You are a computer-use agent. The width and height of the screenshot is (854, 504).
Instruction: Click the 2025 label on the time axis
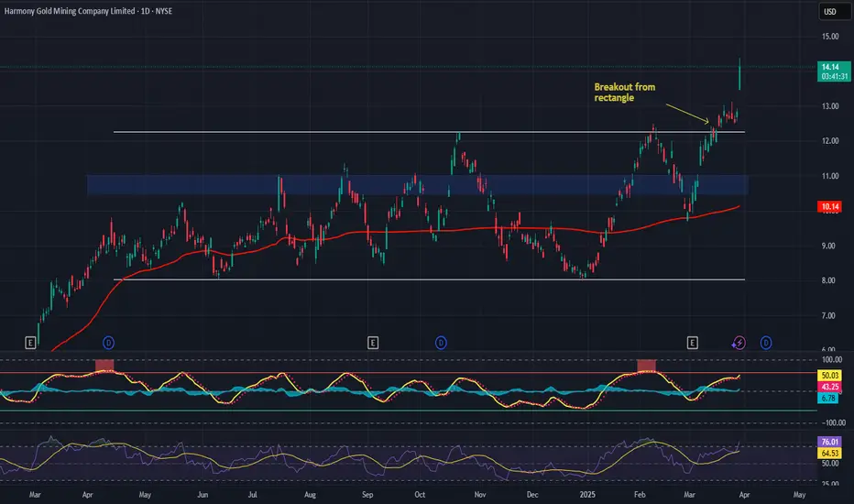pos(587,495)
